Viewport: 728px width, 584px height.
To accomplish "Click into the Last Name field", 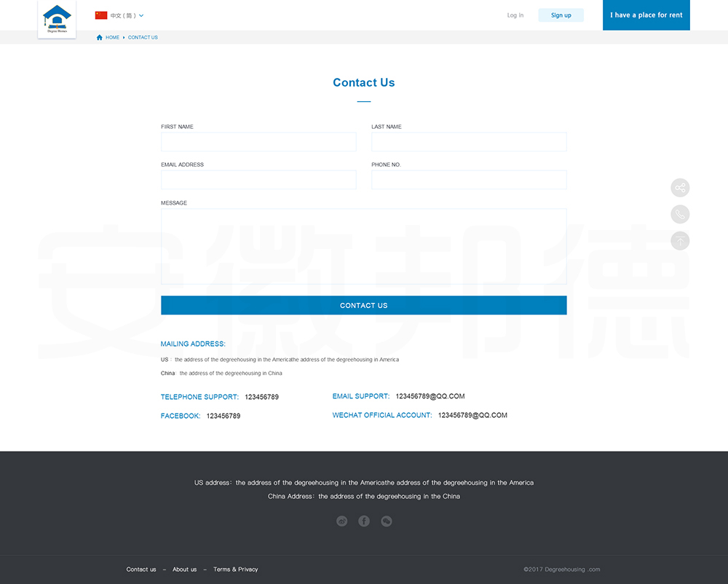I will click(469, 142).
